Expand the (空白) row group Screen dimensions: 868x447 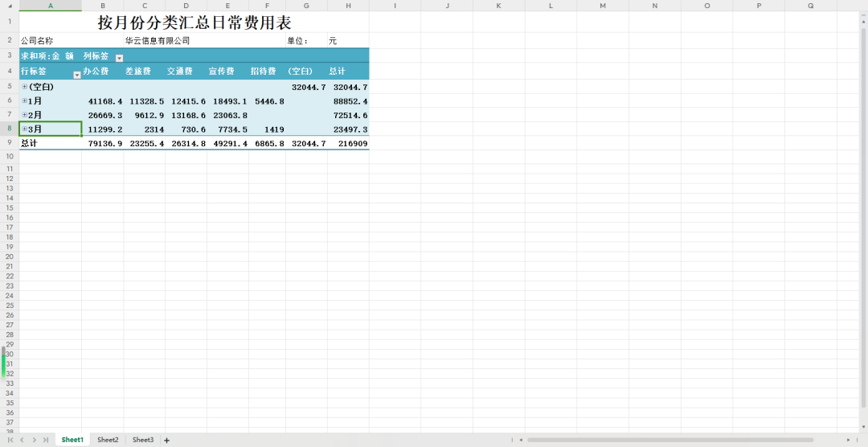[x=24, y=87]
